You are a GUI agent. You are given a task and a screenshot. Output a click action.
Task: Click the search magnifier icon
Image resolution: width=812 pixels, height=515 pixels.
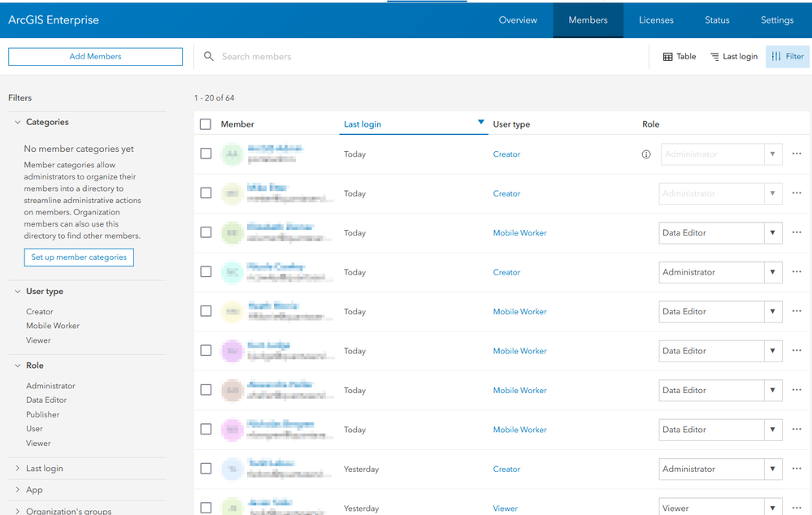209,56
